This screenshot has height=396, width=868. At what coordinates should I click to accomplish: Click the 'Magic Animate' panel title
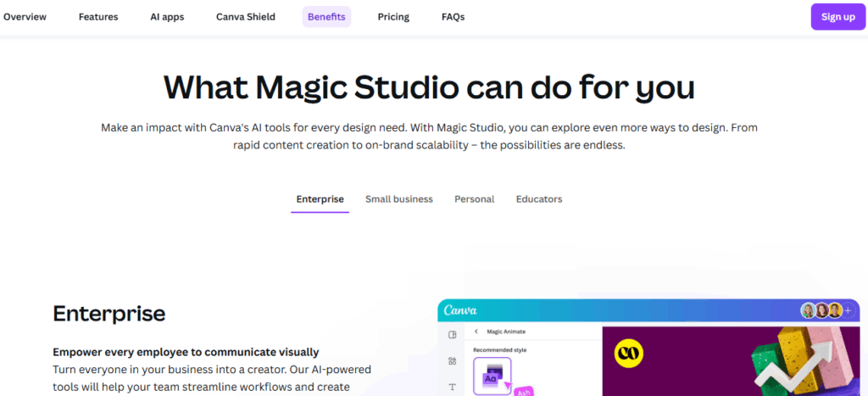coord(506,332)
